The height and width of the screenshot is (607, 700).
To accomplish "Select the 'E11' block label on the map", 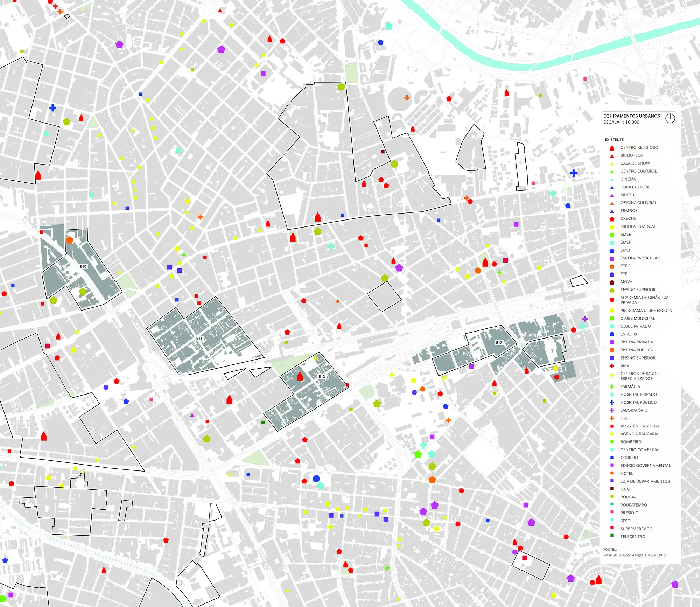I will (x=199, y=338).
